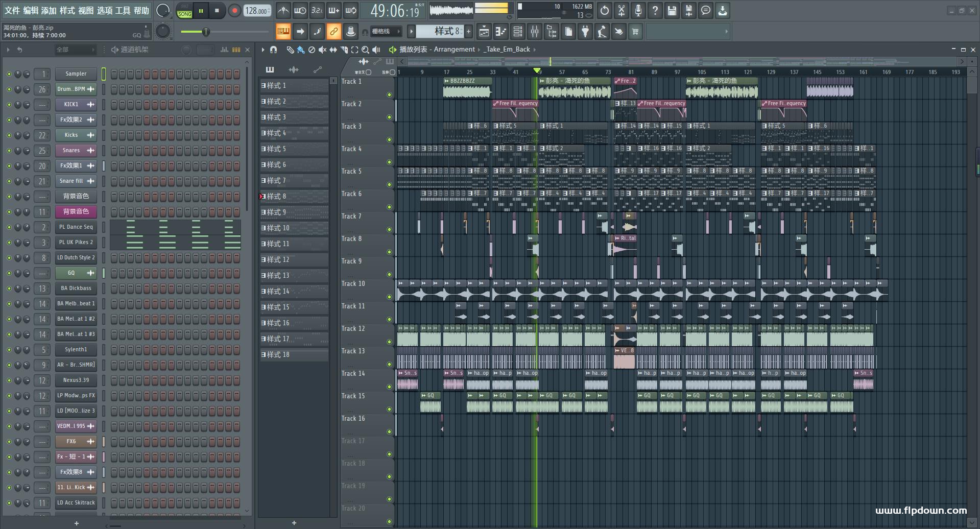Enable wait for input before playing
Viewport: 980px width, 529px height.
point(300,10)
